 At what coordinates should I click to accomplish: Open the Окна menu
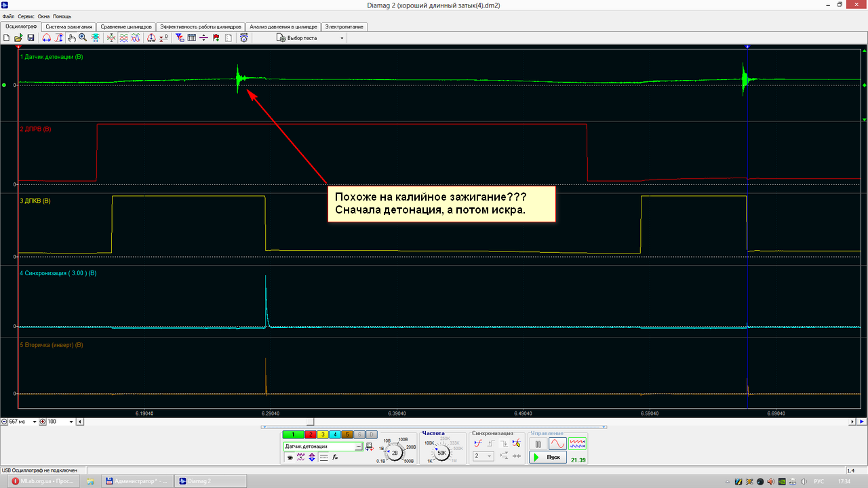[x=43, y=16]
